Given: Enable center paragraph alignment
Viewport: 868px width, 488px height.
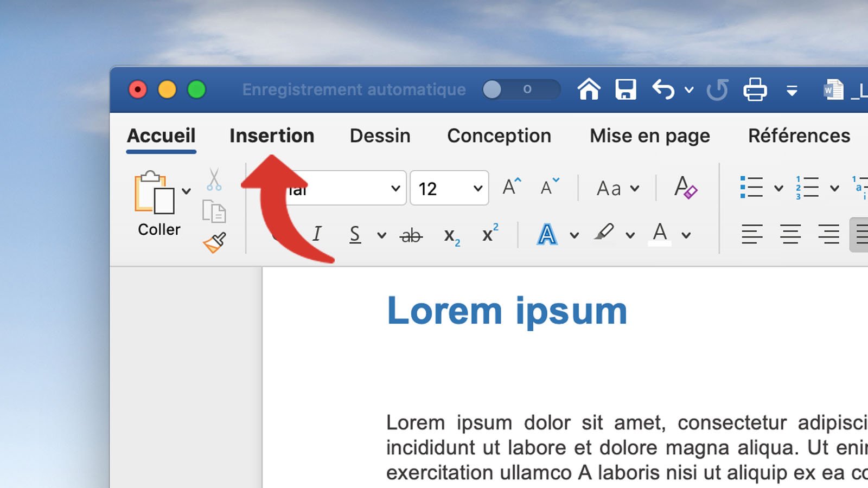Looking at the screenshot, I should [790, 234].
